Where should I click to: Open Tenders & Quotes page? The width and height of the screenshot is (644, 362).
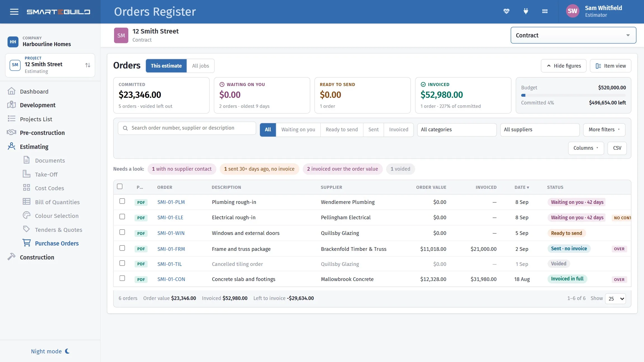58,230
